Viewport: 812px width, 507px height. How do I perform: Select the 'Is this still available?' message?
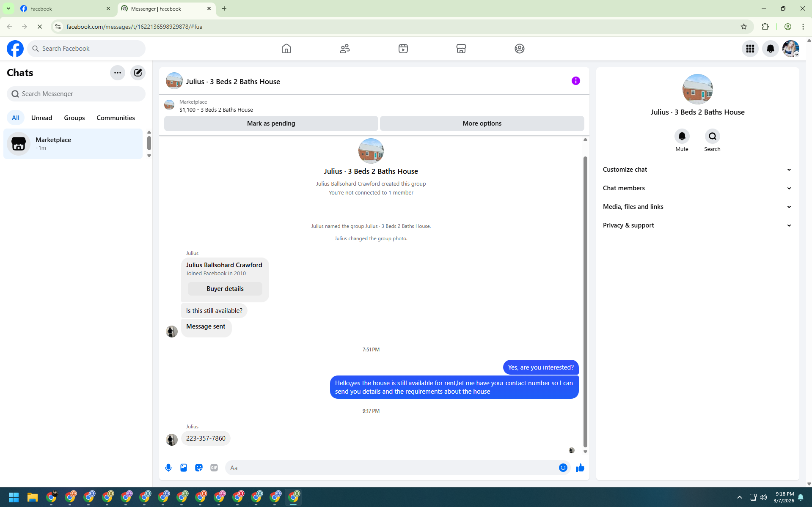pos(214,311)
